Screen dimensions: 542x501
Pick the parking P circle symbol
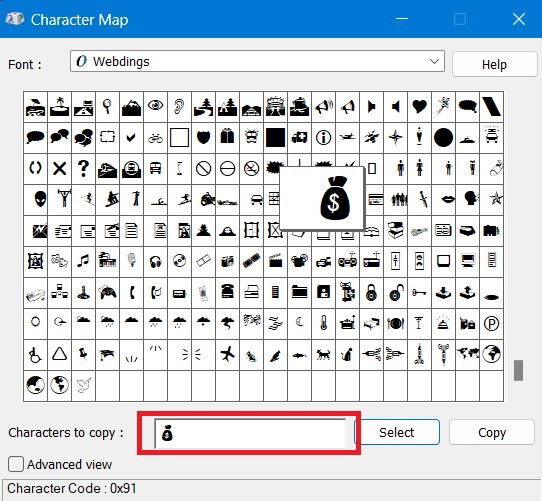click(x=491, y=324)
